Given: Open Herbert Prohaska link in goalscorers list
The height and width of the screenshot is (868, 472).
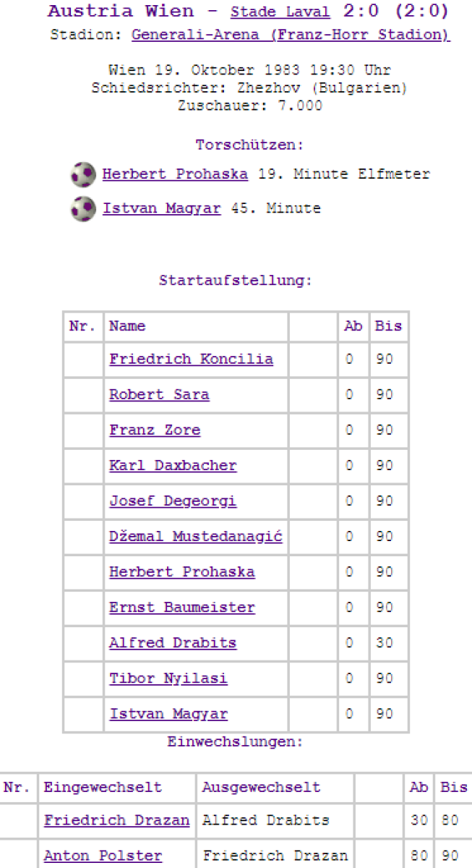Looking at the screenshot, I should (x=175, y=174).
